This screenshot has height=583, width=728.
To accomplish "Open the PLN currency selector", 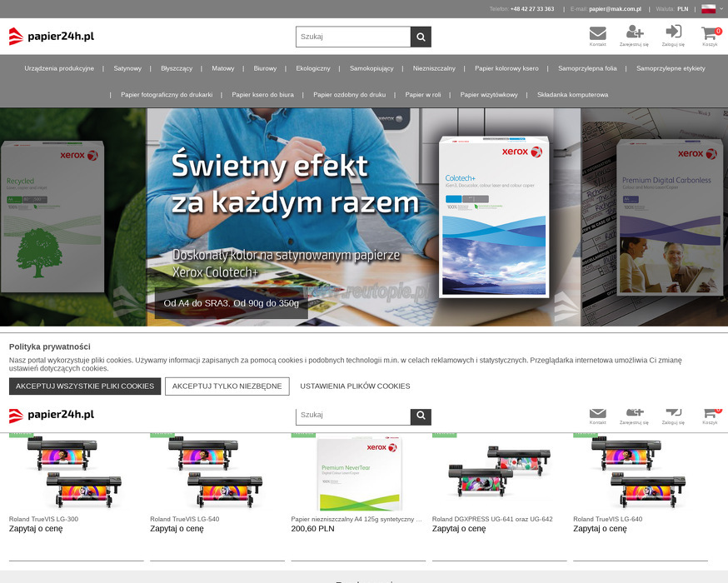I will pyautogui.click(x=682, y=9).
